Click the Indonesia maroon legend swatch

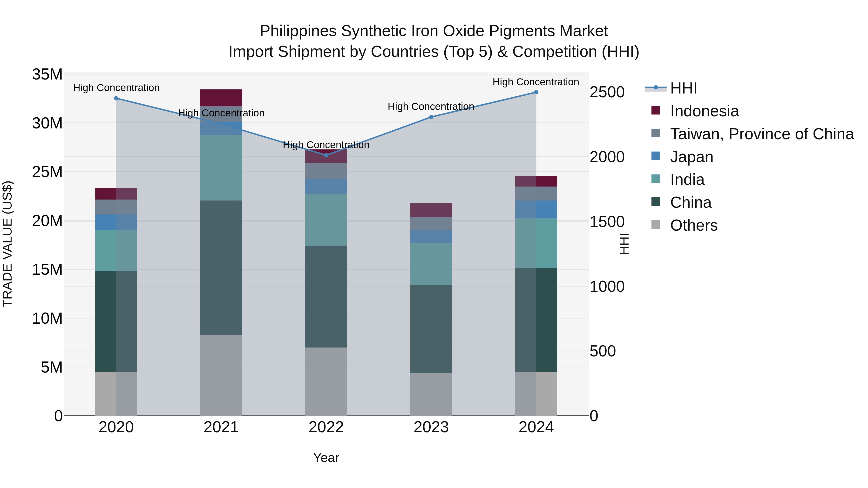[656, 110]
